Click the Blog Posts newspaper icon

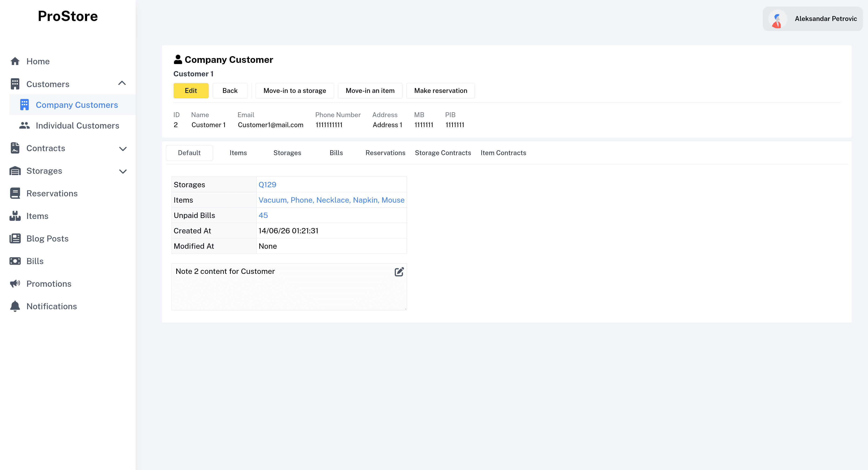click(x=15, y=238)
